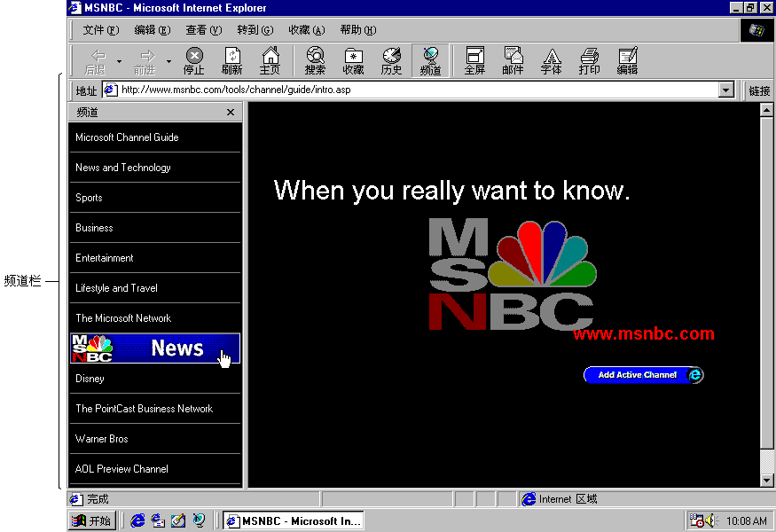The height and width of the screenshot is (532, 776).
Task: Click the Stop (停止) toolbar icon
Action: pos(193,60)
